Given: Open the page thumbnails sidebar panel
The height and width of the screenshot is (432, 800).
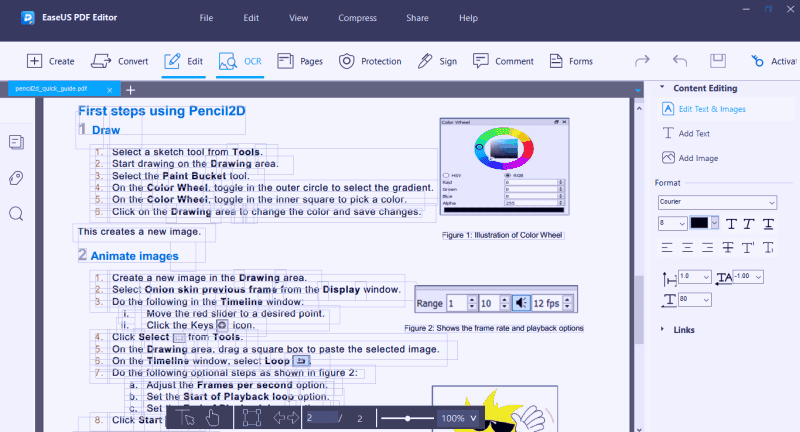Looking at the screenshot, I should point(16,142).
